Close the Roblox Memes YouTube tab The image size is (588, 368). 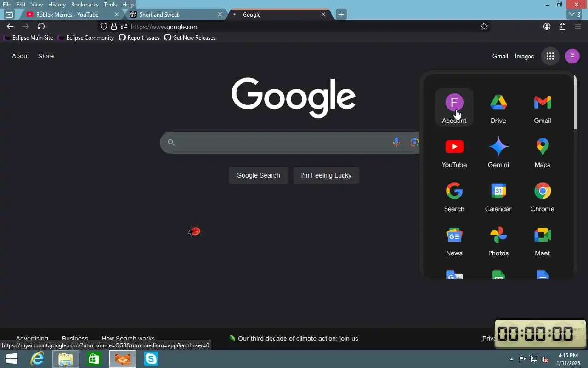click(116, 14)
